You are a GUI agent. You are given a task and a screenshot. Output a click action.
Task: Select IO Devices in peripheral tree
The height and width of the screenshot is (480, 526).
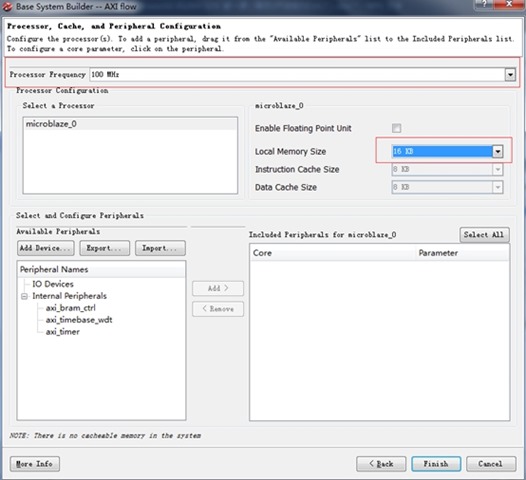[x=53, y=284]
